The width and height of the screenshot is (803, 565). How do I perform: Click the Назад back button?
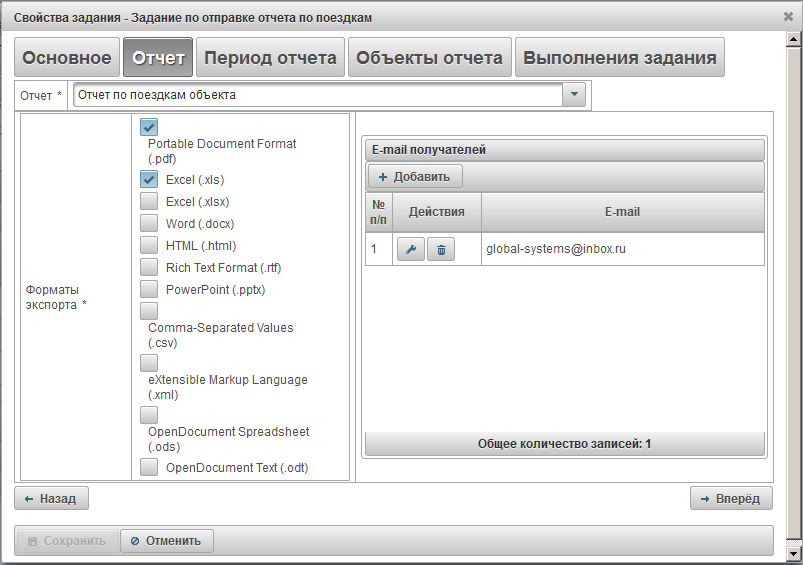52,498
